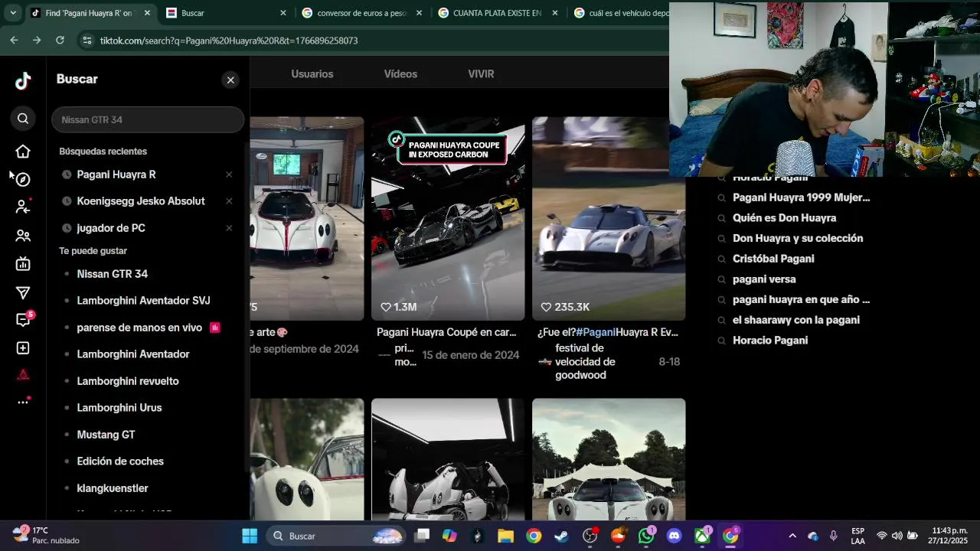Choose suggestion 'Nissan GTR 34'
Viewport: 980px width, 551px height.
pos(113,274)
